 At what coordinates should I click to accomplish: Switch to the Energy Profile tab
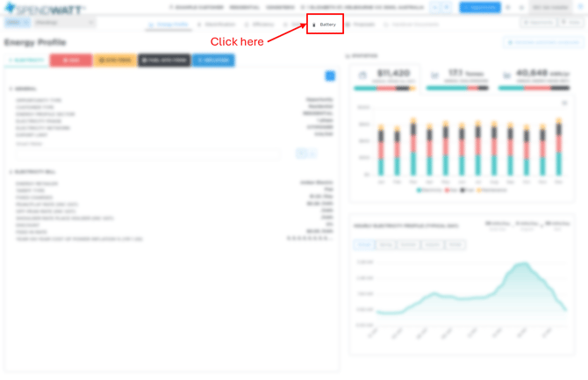169,25
